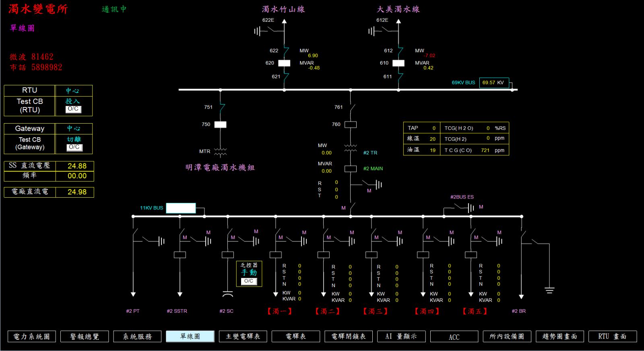Click the 頻率 value 00.00
644x351 pixels.
[77, 176]
